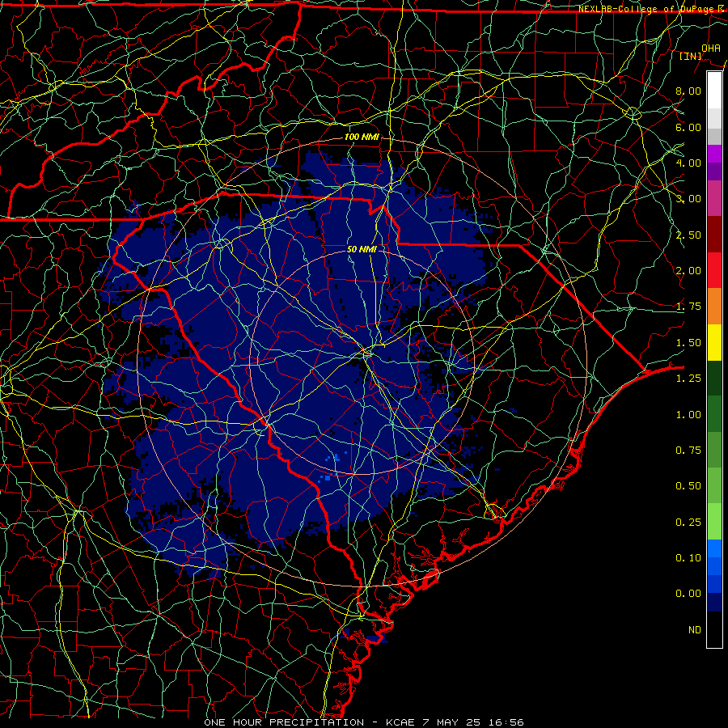Click the 2.50 legend value label
This screenshot has height=728, width=728.
click(688, 235)
